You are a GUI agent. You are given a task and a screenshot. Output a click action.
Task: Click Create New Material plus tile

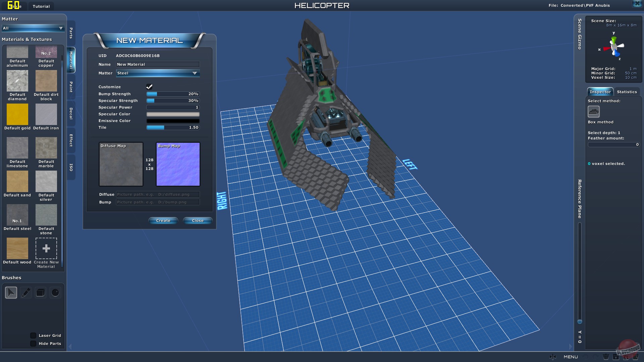(x=46, y=248)
